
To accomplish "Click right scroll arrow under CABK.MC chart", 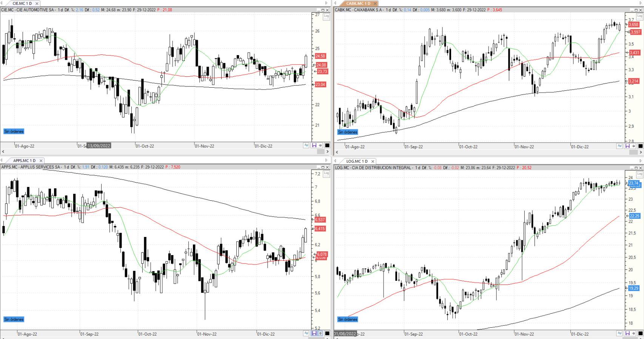I will [x=640, y=152].
